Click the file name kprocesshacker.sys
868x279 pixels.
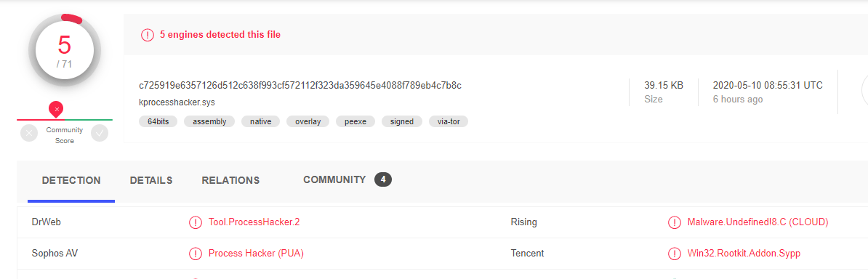click(177, 102)
